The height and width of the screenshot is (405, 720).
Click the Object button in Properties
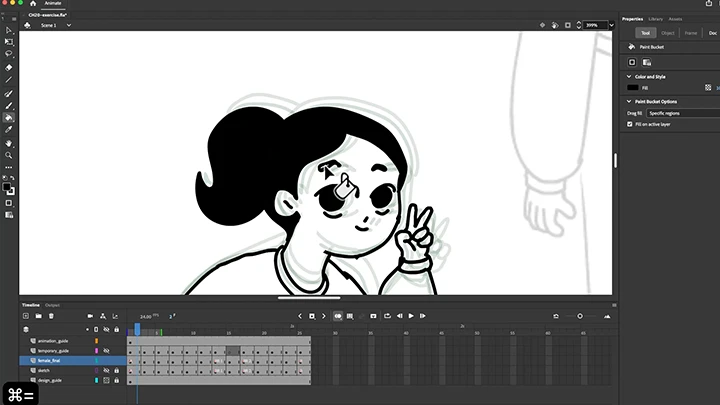coord(667,33)
